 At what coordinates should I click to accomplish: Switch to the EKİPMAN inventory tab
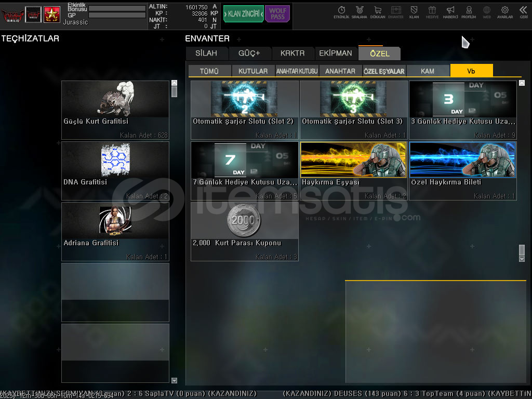point(336,54)
